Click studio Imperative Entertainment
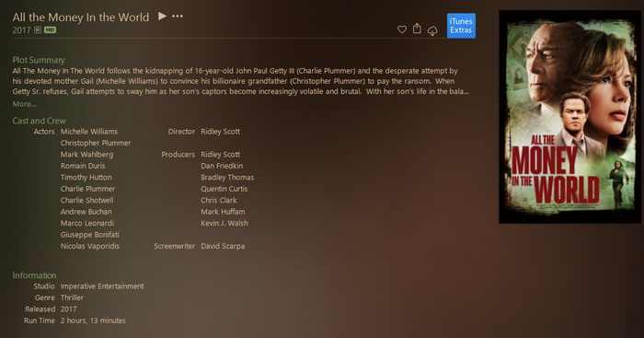Image resolution: width=644 pixels, height=338 pixels. pyautogui.click(x=102, y=286)
